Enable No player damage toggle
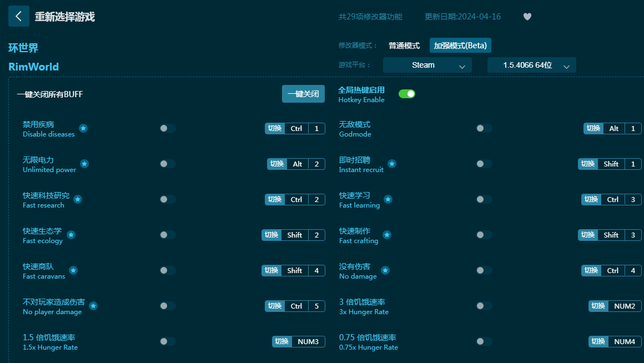 click(x=168, y=306)
